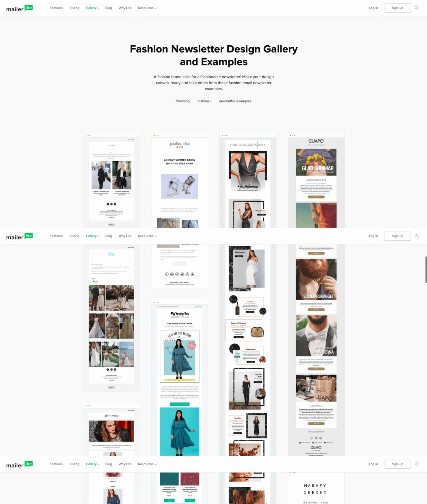Click search icon in the middle sticky header
The image size is (427, 504).
pyautogui.click(x=417, y=236)
